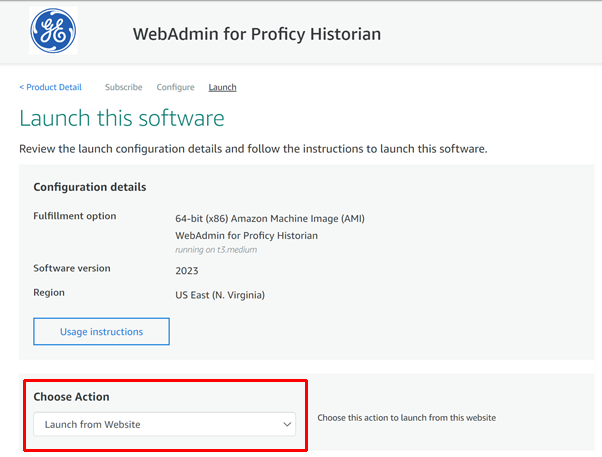Click the US East (N. Virginia) value

click(x=220, y=295)
